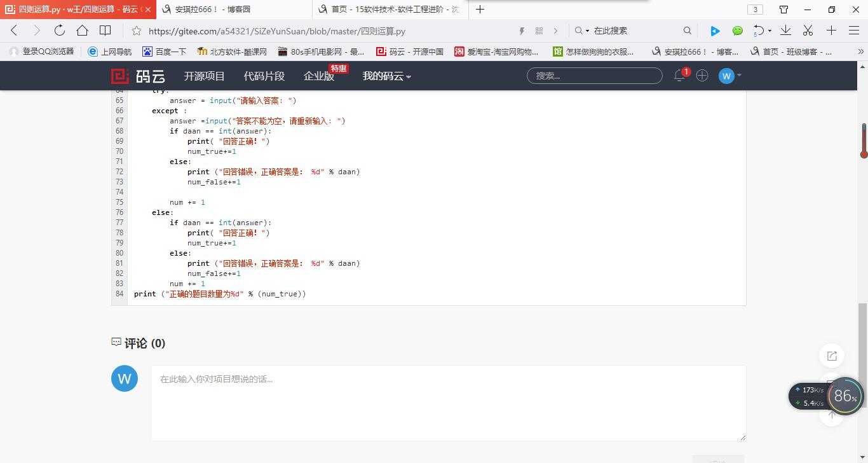Screen dimensions: 868x463
Task: Expand the 我的码云 dropdown menu
Action: tap(386, 76)
